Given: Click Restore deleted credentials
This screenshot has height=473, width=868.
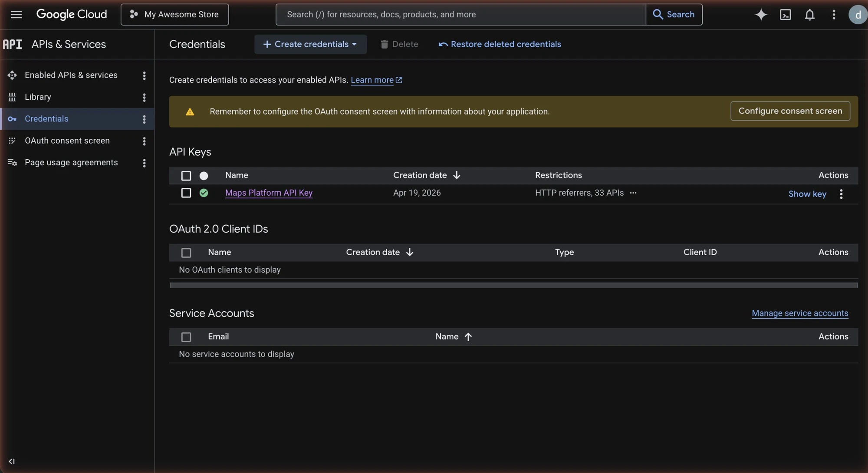Looking at the screenshot, I should pyautogui.click(x=500, y=44).
